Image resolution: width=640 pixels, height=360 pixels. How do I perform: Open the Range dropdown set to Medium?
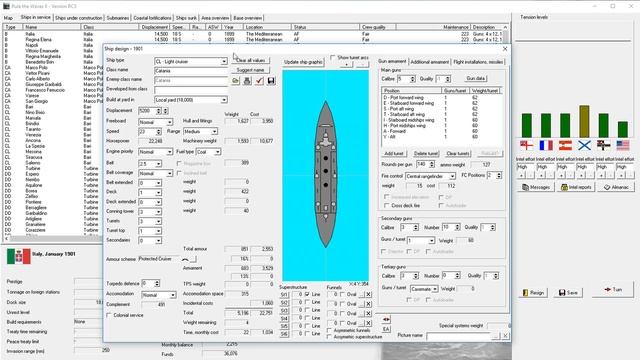tap(214, 132)
